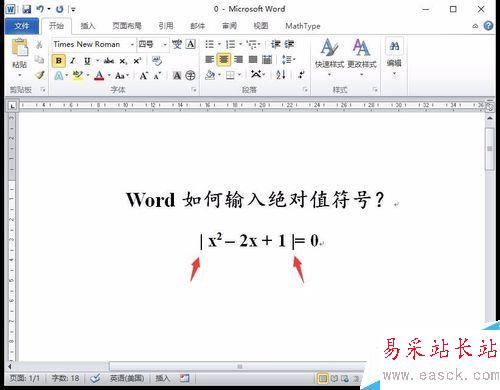This screenshot has height=390, width=500.
Task: Open the Times New Roman font dropdown
Action: pyautogui.click(x=132, y=44)
